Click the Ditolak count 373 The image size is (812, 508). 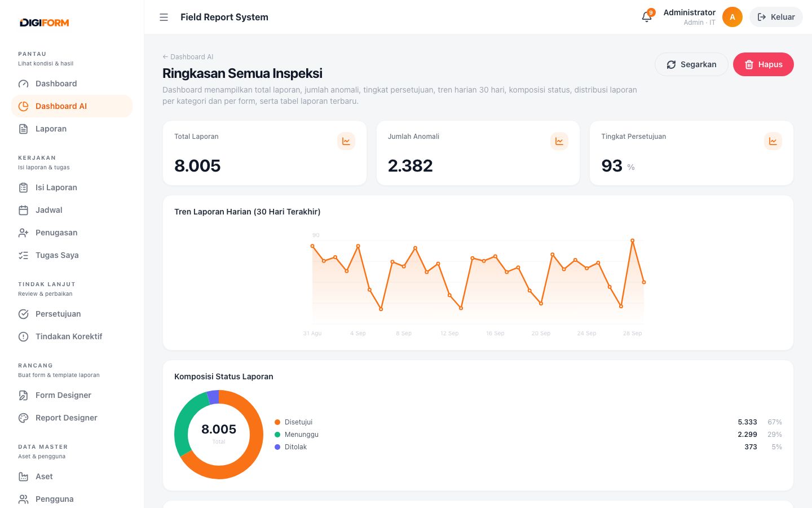(x=751, y=447)
